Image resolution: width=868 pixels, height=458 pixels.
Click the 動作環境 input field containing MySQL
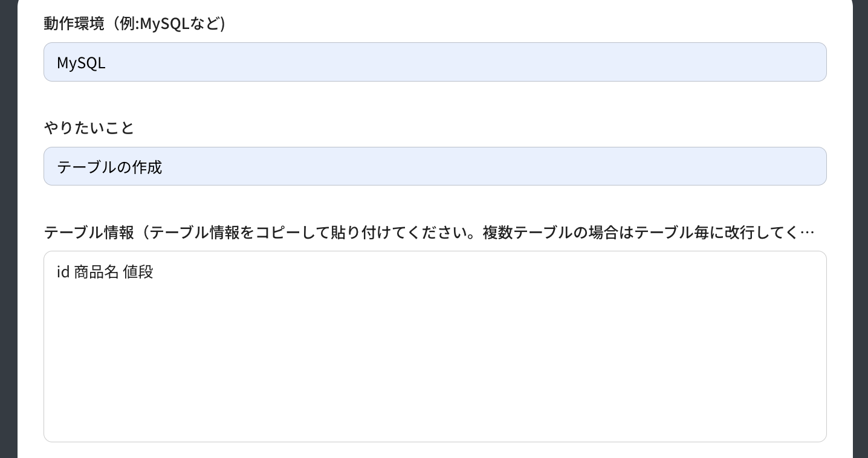click(x=434, y=62)
